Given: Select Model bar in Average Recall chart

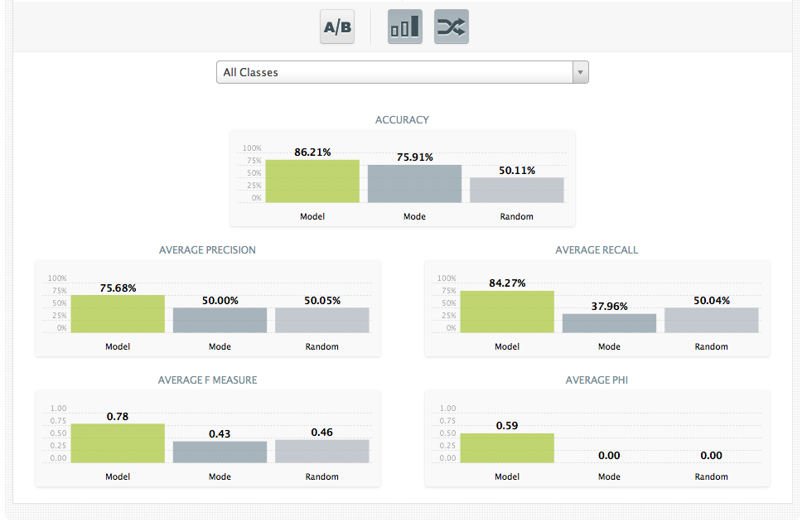Looking at the screenshot, I should [507, 312].
